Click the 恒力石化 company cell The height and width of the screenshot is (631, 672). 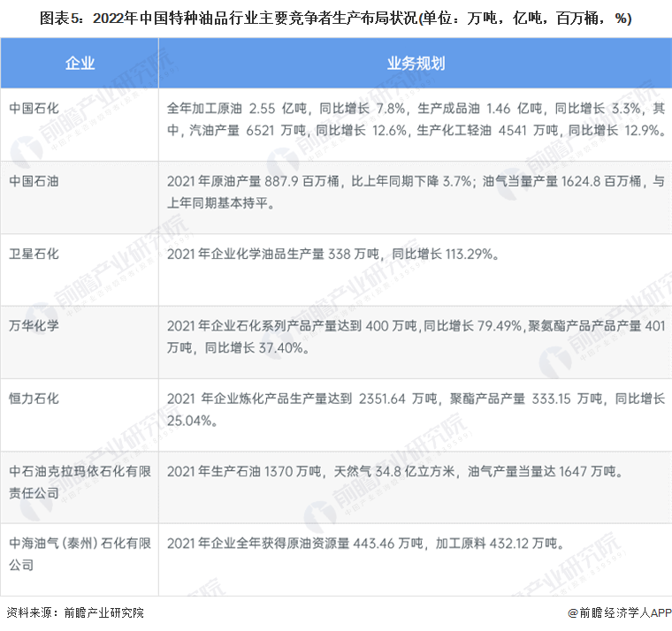pos(34,399)
